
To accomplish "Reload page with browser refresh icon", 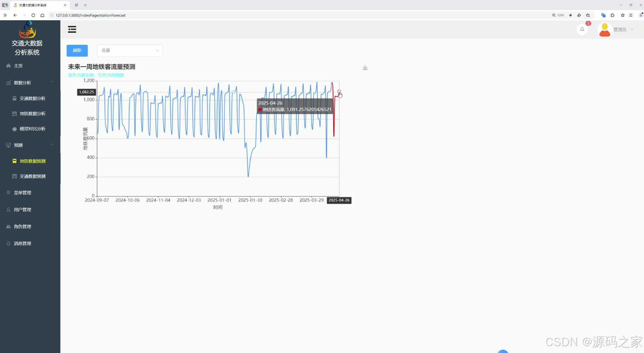I will [33, 15].
